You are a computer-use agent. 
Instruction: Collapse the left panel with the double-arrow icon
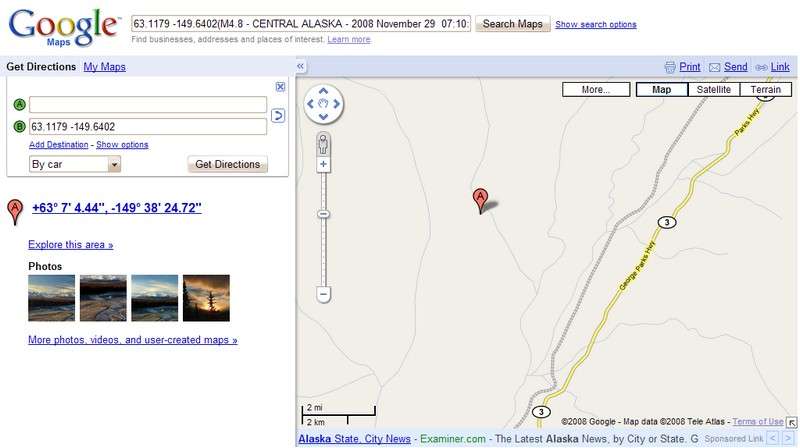(x=301, y=66)
